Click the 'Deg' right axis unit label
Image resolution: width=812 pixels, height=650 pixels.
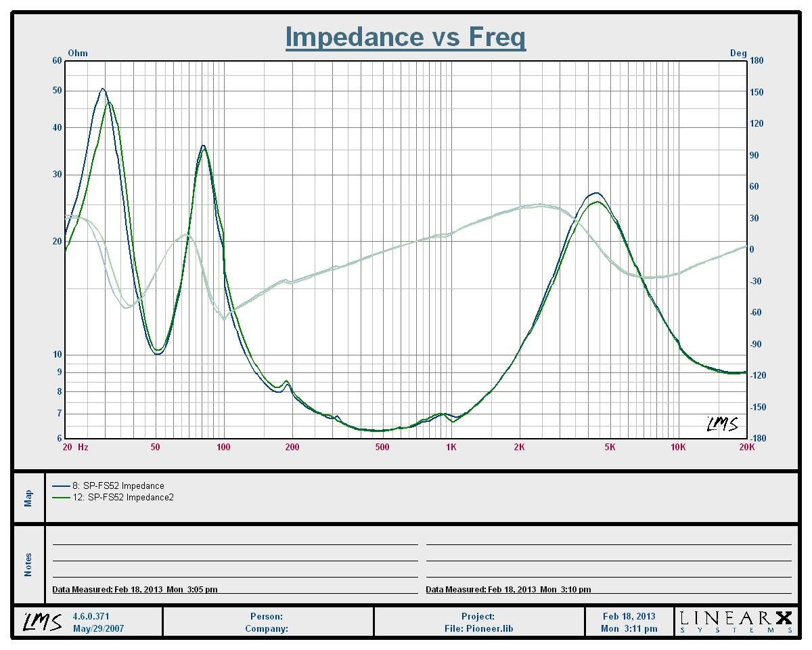point(738,53)
